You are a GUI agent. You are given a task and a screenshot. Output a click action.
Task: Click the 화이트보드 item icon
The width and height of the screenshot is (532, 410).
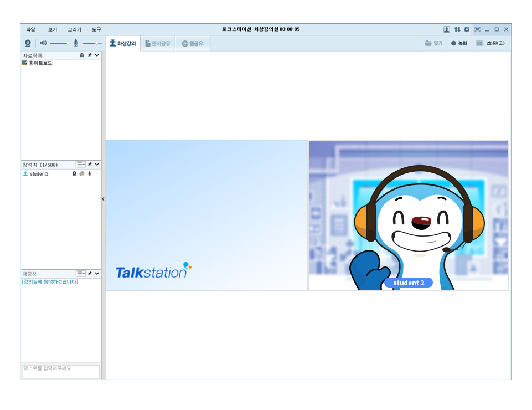24,63
